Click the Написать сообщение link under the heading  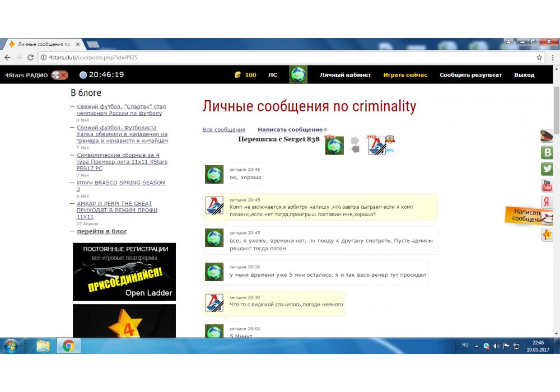[290, 130]
